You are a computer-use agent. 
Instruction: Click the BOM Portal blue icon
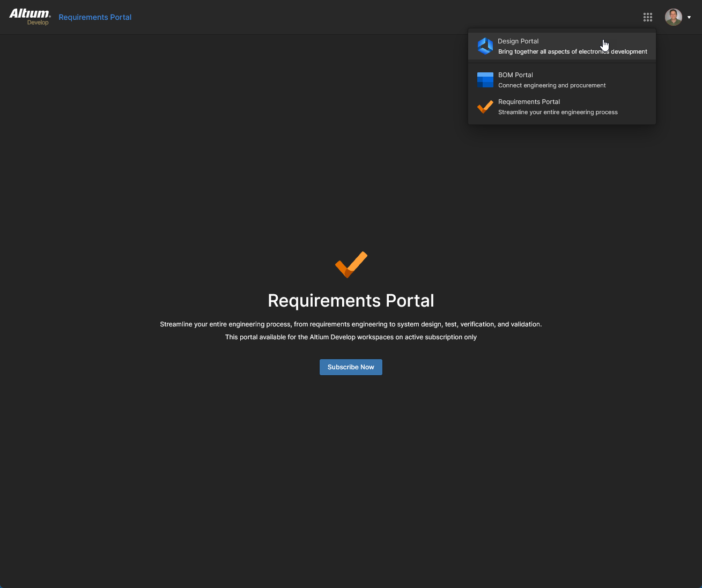485,80
